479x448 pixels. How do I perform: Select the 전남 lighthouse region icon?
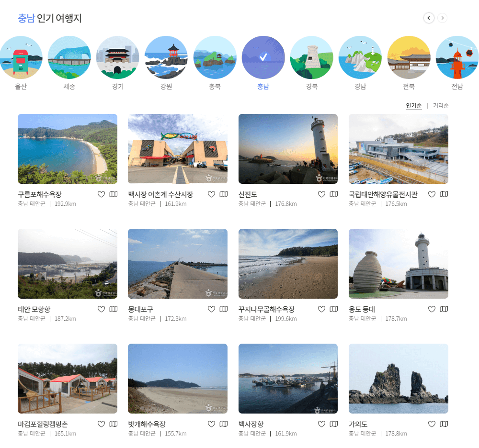pyautogui.click(x=457, y=56)
